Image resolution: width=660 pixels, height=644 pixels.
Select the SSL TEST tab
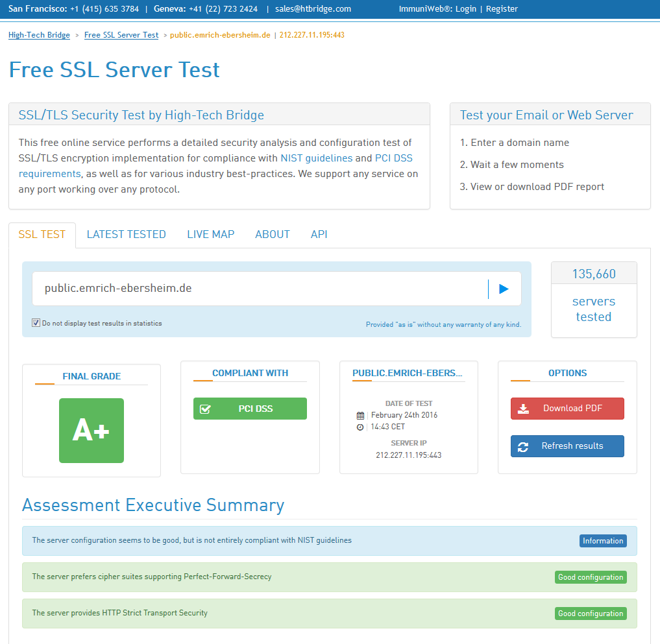[x=42, y=234]
